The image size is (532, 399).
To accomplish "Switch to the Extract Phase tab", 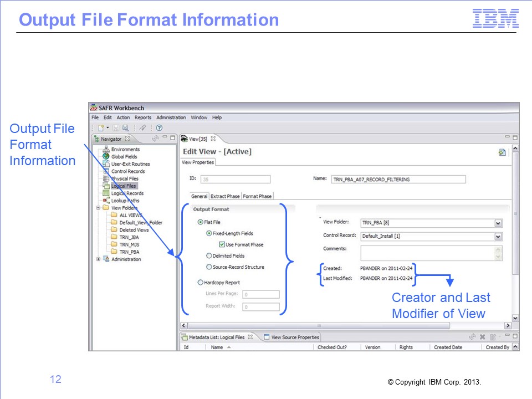I will pyautogui.click(x=225, y=196).
